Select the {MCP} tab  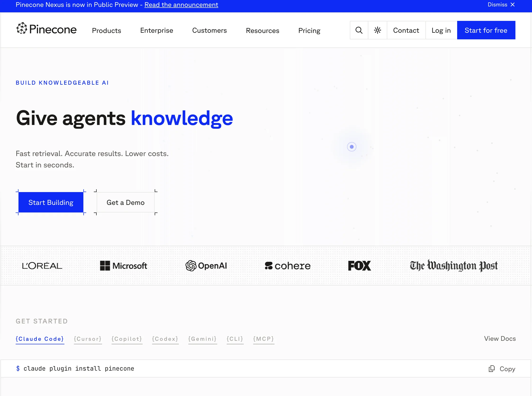click(264, 339)
